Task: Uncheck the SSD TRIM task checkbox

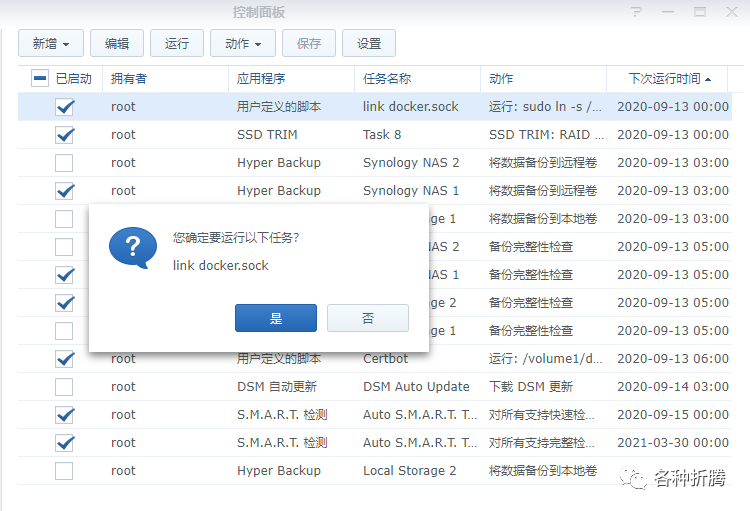Action: (64, 134)
